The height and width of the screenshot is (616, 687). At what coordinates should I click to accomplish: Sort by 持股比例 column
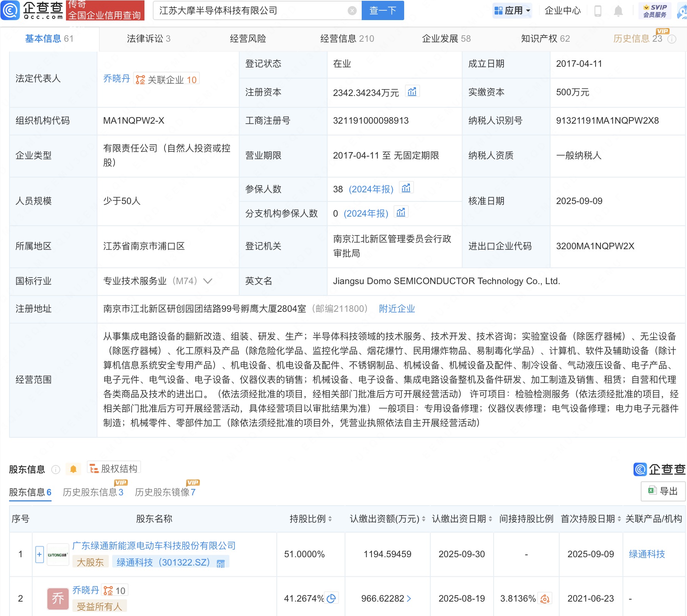coord(330,519)
